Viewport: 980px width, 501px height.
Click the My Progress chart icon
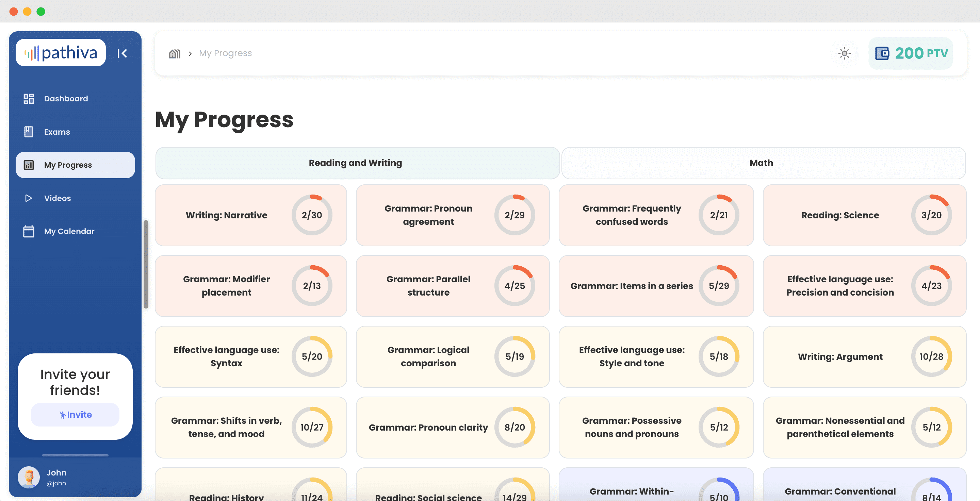pyautogui.click(x=29, y=165)
